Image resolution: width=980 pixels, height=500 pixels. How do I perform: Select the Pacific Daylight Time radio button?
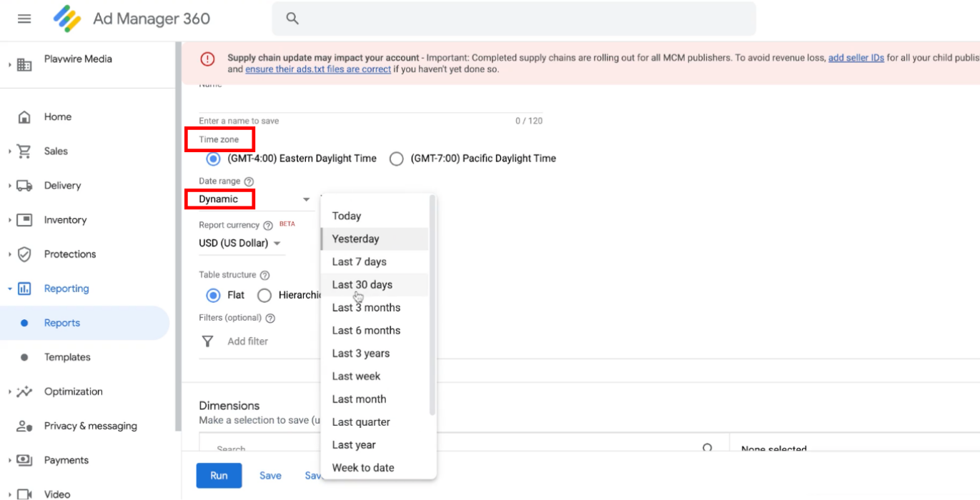[397, 159]
